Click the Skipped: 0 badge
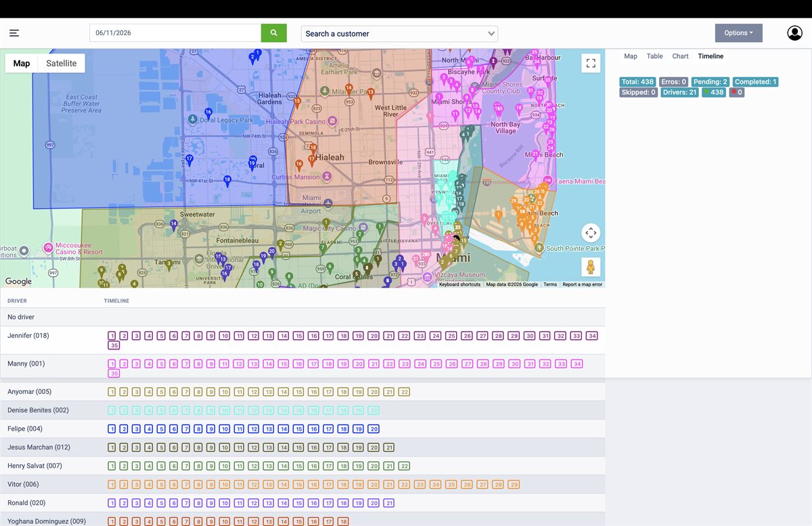This screenshot has height=526, width=812. click(638, 93)
